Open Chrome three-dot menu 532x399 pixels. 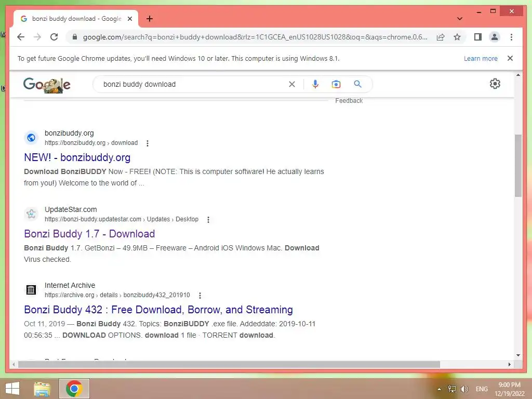511,37
